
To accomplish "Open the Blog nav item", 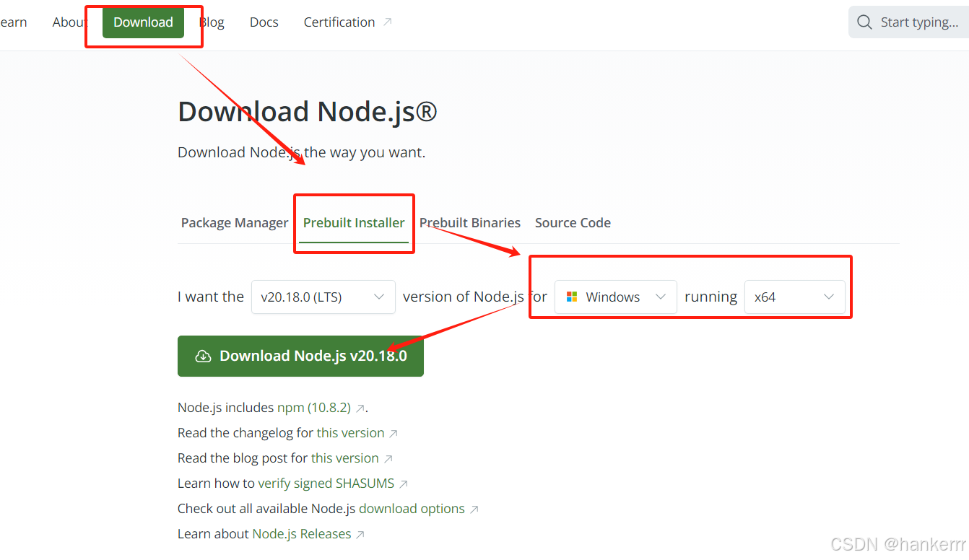I will click(212, 22).
